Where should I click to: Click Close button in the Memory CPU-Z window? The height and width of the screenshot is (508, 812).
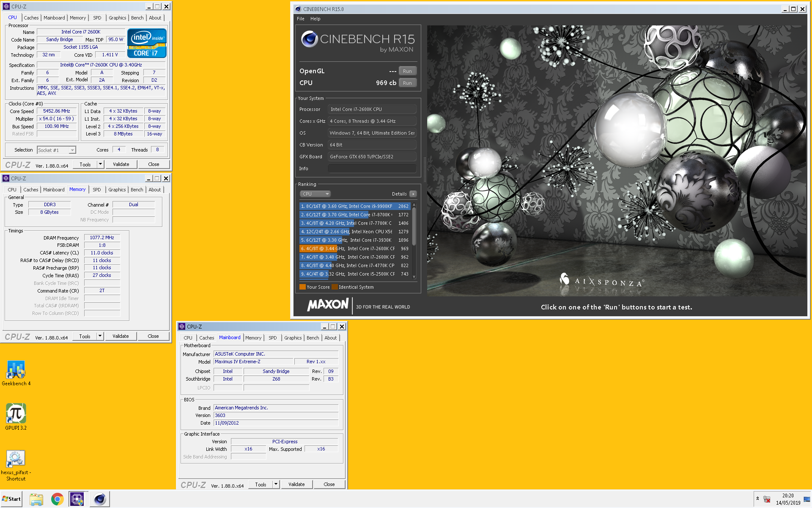(x=153, y=336)
